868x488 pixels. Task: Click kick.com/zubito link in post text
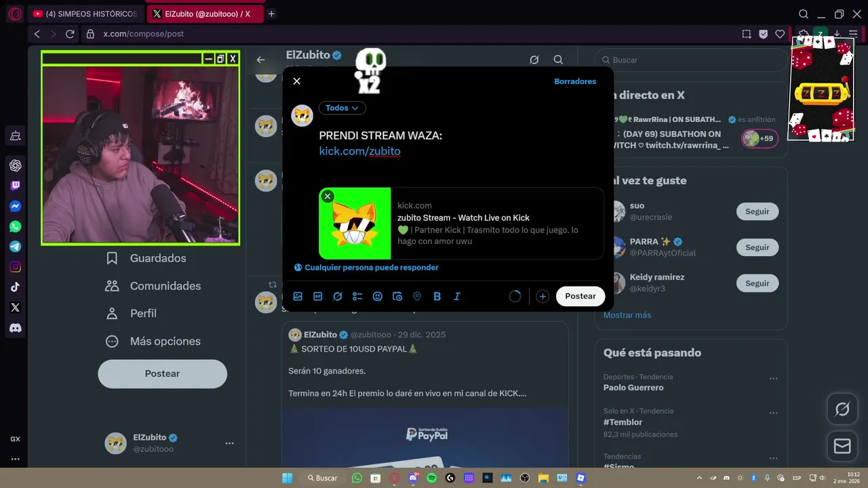pos(360,151)
